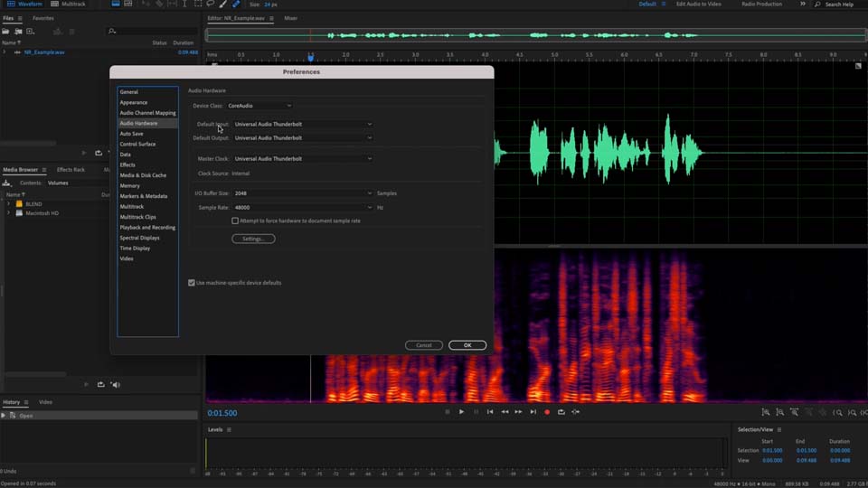Click the Play button in transport controls
Viewport: 868px width, 488px height.
pos(461,412)
